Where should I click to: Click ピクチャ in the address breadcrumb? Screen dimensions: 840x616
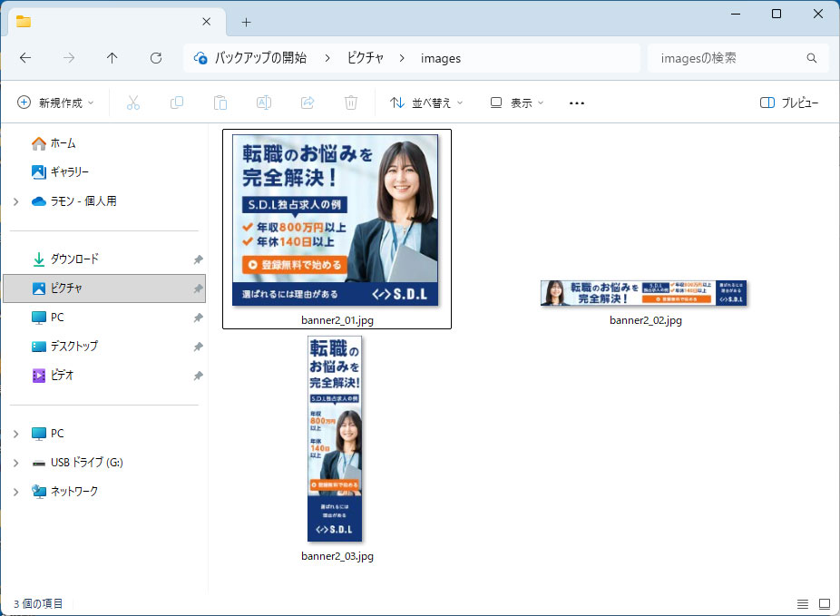366,58
